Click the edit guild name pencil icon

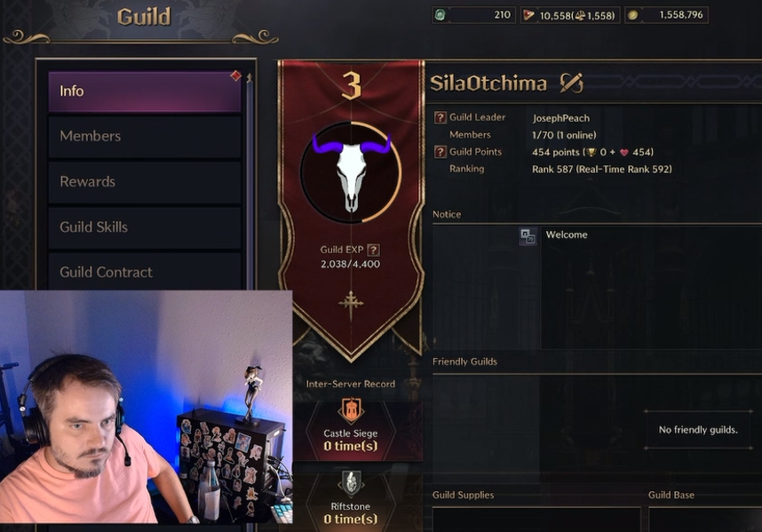tap(572, 83)
